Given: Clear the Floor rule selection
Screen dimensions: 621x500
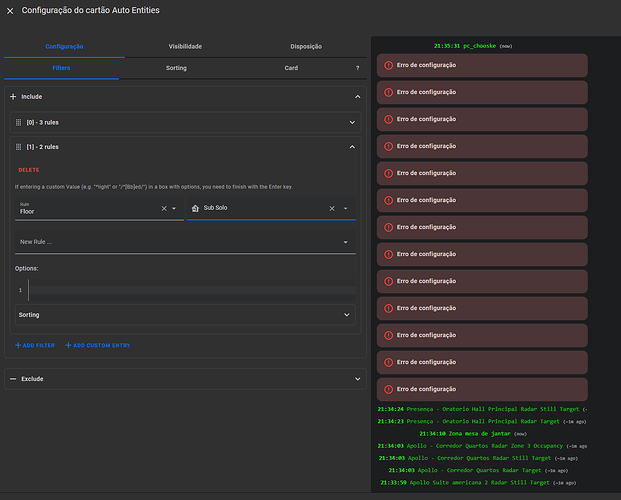Looking at the screenshot, I should (x=163, y=208).
